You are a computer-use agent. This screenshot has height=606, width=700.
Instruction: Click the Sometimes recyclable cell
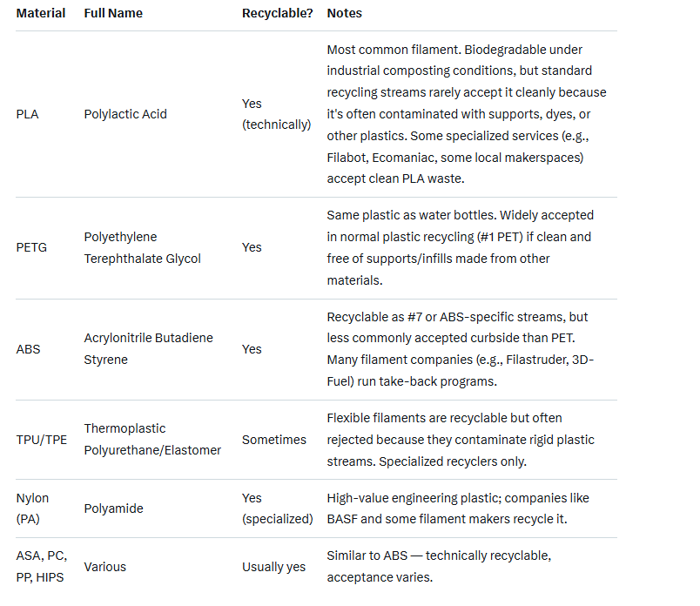(274, 440)
